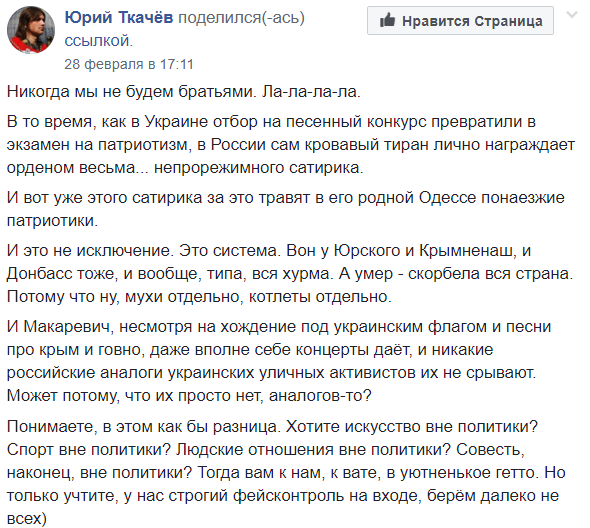Click the line about мухи отдельно, котлеты отдельно
The width and height of the screenshot is (590, 528).
(199, 297)
